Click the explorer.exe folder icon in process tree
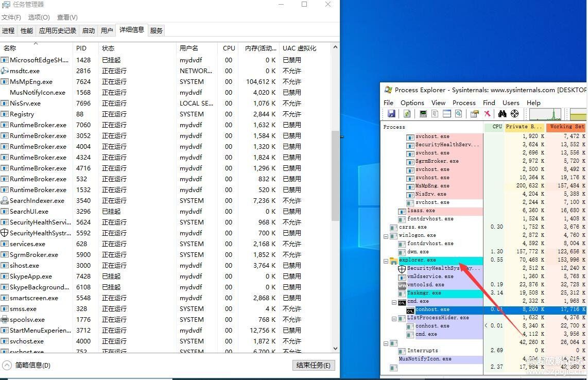 [x=394, y=261]
